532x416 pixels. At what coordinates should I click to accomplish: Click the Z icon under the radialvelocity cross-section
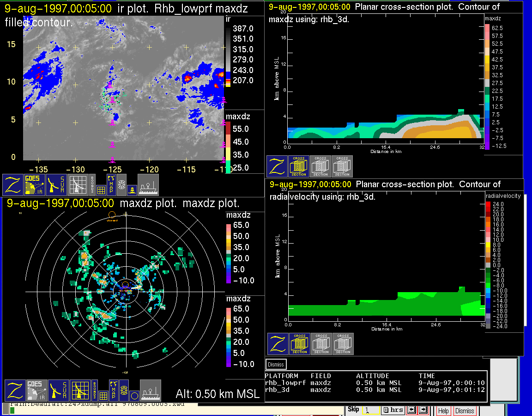coord(278,344)
